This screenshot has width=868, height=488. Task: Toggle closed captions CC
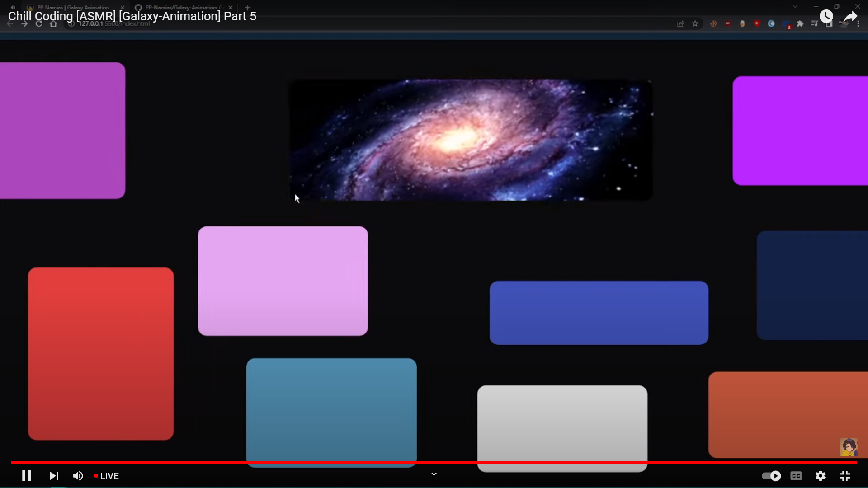[796, 476]
